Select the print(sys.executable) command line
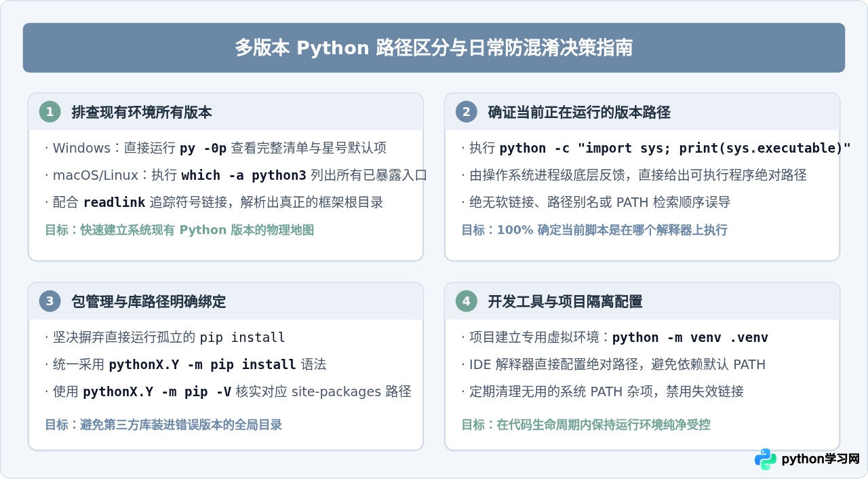This screenshot has height=479, width=868. pyautogui.click(x=656, y=148)
